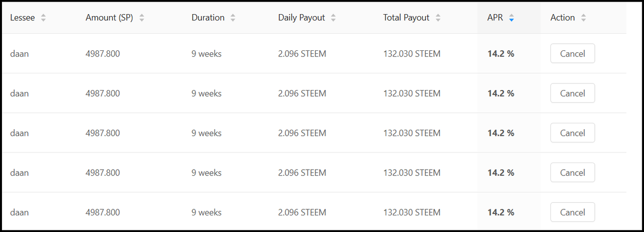Toggle the Duration column sort arrows
644x232 pixels.
pos(233,18)
